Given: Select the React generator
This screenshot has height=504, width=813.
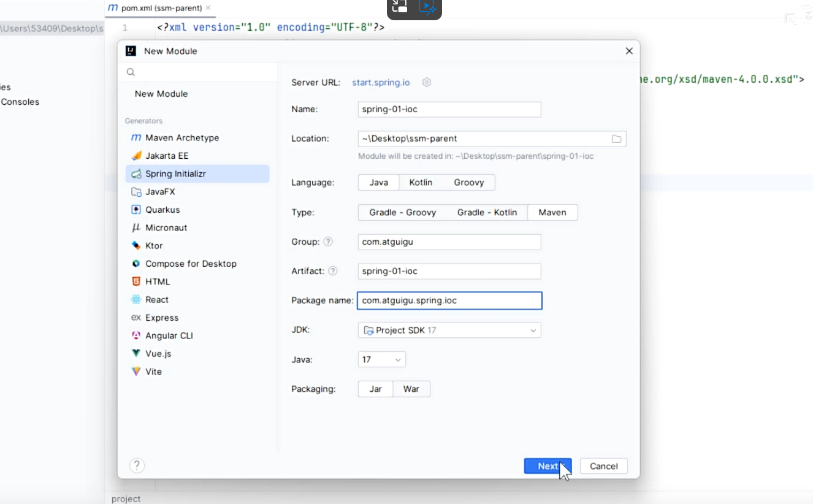Looking at the screenshot, I should [x=197, y=299].
